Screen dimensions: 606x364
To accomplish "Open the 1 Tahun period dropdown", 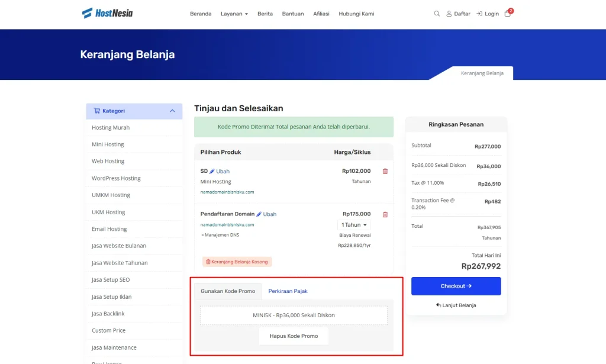I will click(x=354, y=225).
